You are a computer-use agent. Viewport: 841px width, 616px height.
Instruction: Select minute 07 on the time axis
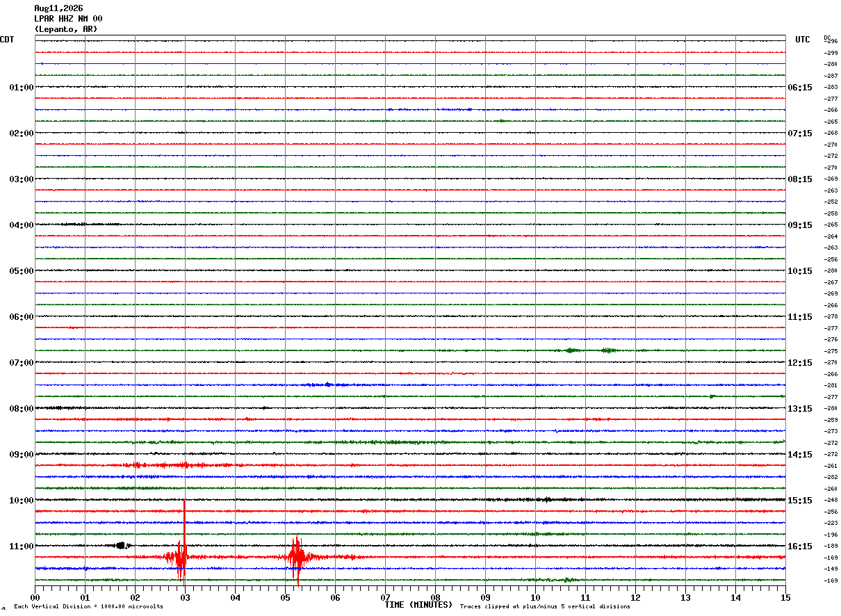tap(385, 597)
